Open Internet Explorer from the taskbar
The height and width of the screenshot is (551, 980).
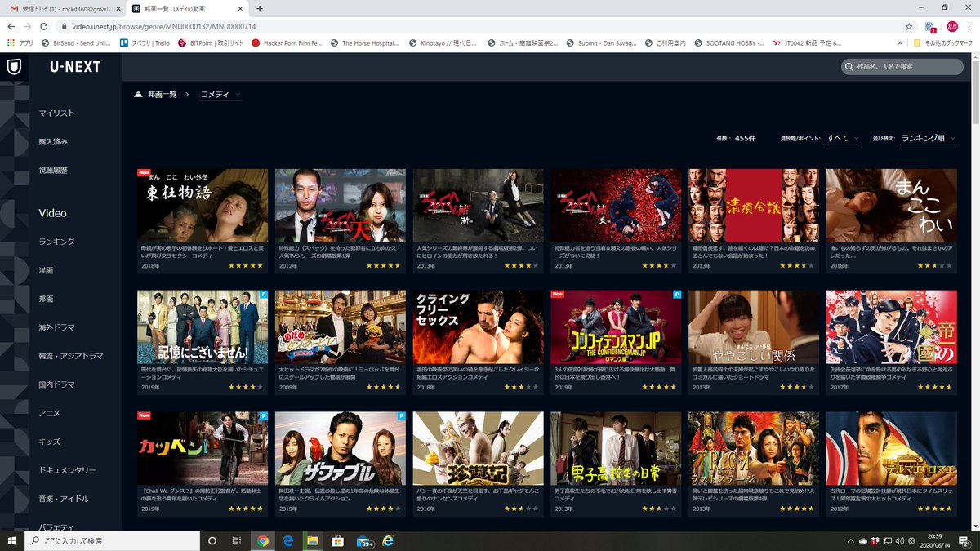click(388, 540)
